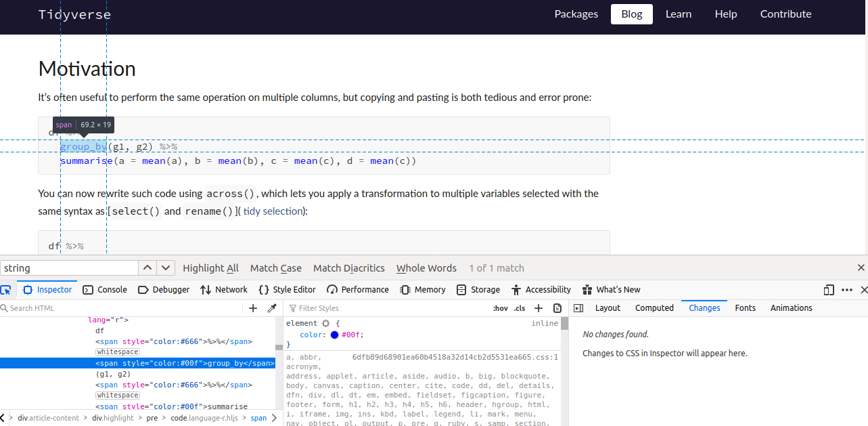This screenshot has height=426, width=868.
Task: Select the eyedropper color picker in markup toolbar
Action: (272, 307)
